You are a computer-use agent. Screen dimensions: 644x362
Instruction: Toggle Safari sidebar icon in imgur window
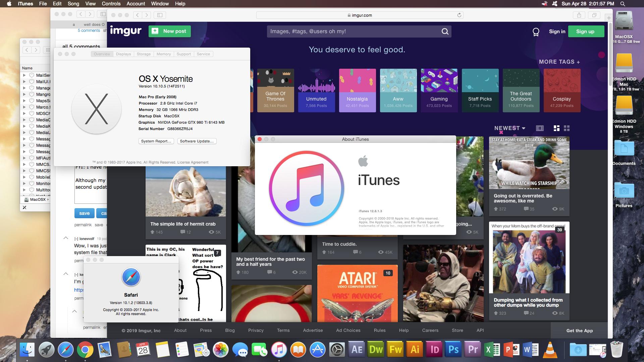(x=160, y=15)
